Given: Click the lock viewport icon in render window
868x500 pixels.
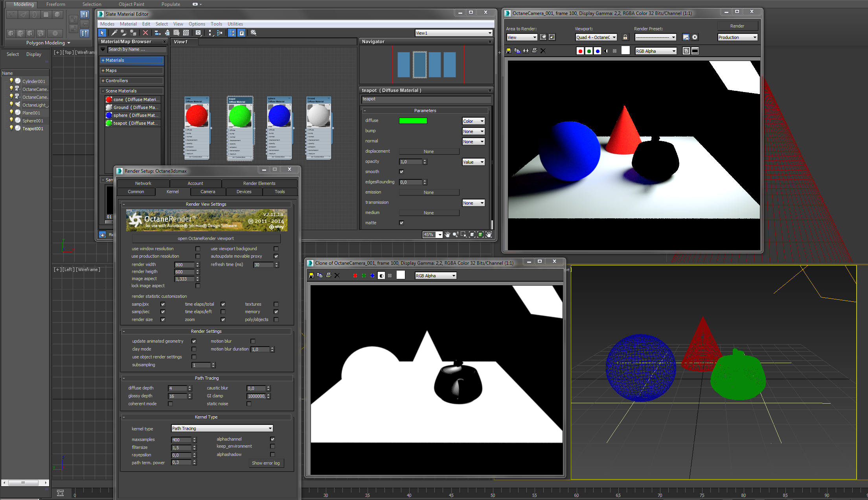Looking at the screenshot, I should (x=625, y=37).
